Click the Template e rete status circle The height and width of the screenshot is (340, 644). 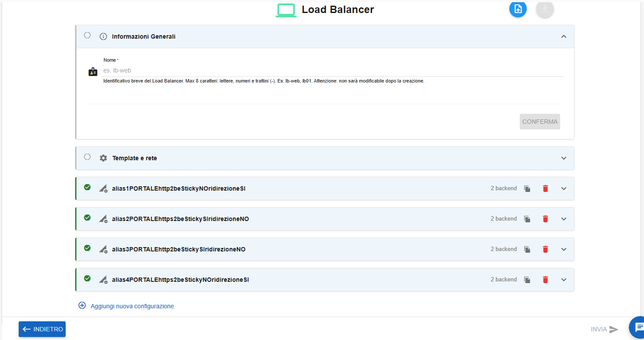pyautogui.click(x=87, y=157)
